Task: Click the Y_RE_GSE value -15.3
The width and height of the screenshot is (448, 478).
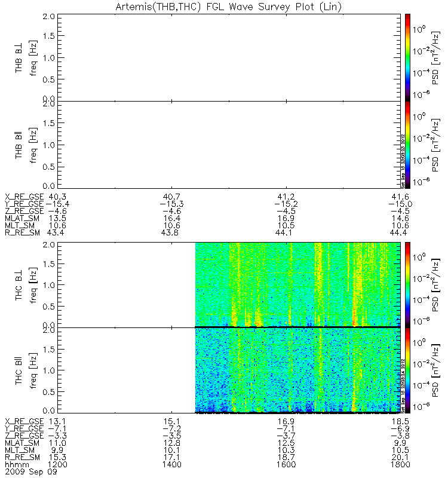Action: (x=172, y=204)
